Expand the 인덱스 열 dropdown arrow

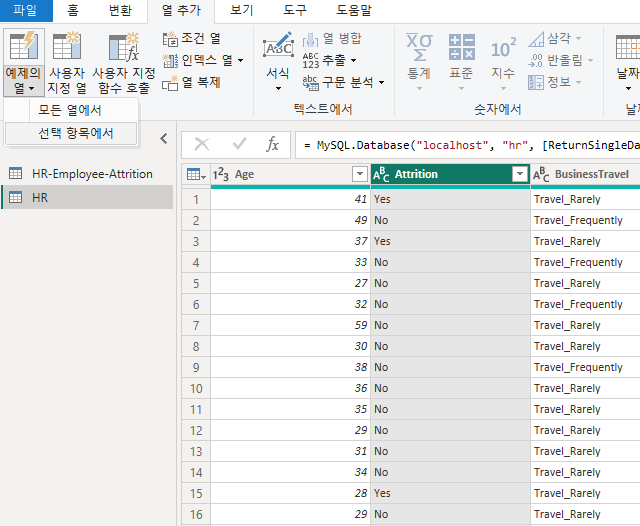[240, 61]
